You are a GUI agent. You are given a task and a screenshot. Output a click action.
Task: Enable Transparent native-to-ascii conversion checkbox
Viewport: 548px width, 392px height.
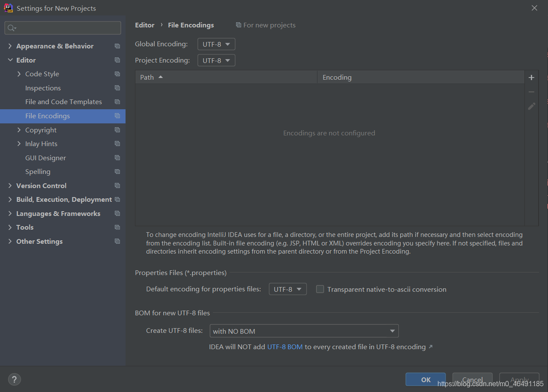[x=320, y=289]
